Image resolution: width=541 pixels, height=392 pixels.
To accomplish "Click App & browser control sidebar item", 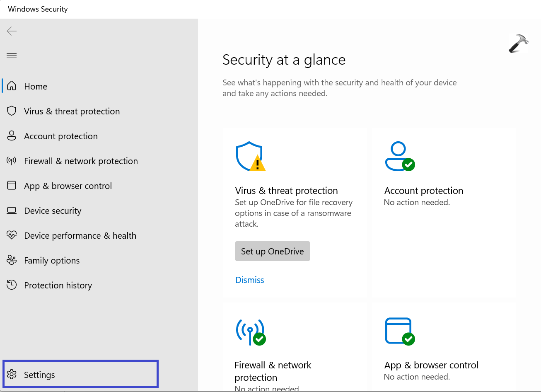I will tap(68, 186).
